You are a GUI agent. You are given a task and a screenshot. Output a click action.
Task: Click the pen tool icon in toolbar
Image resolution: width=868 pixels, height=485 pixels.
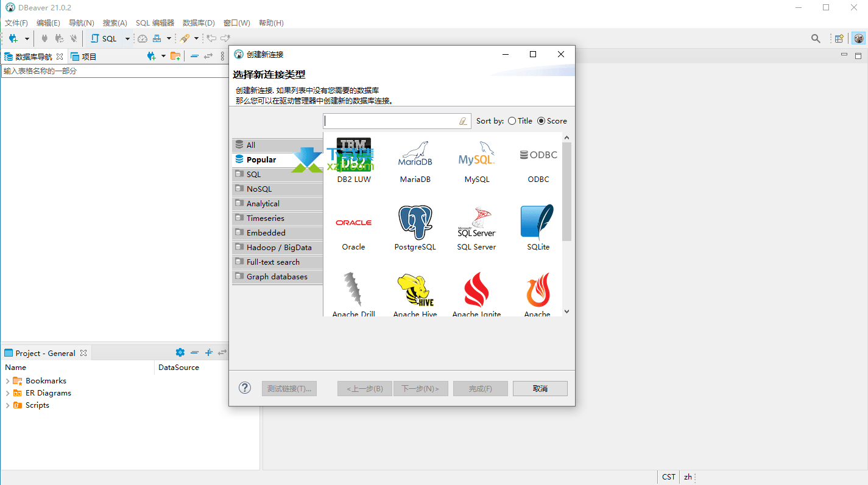point(185,38)
